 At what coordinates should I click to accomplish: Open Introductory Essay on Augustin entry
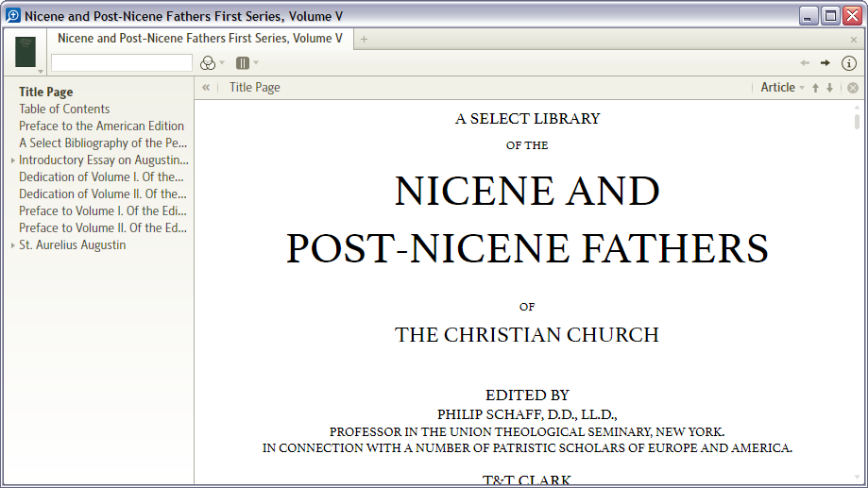[x=104, y=160]
